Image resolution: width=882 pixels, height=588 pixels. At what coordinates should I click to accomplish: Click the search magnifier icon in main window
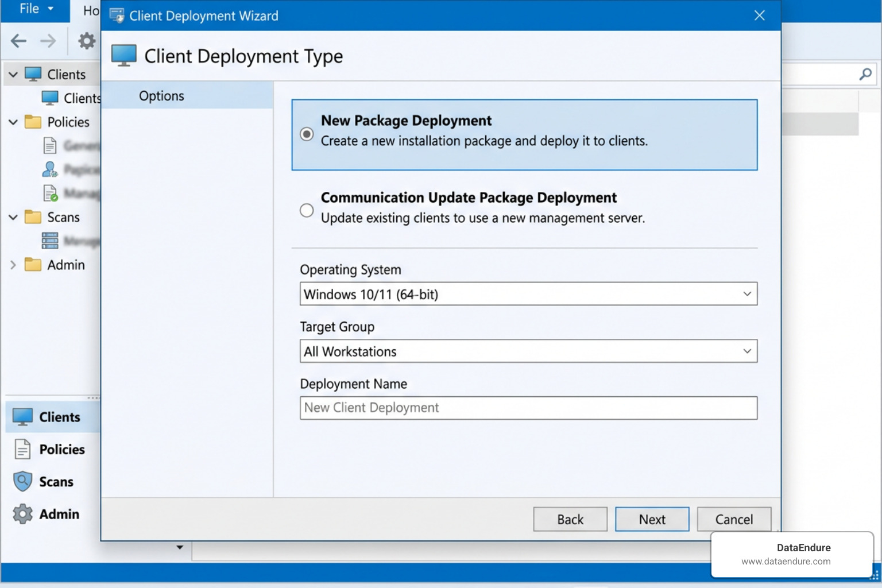tap(865, 74)
